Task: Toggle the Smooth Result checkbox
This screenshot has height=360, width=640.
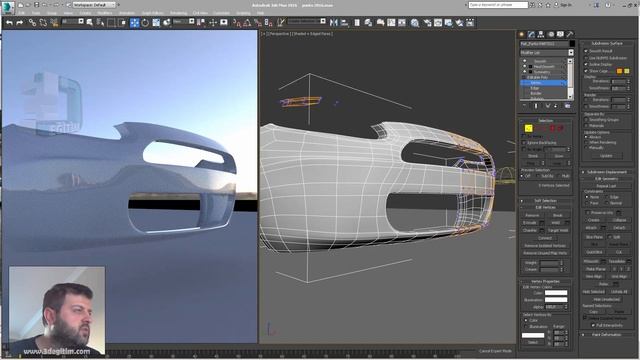Action: tap(586, 51)
